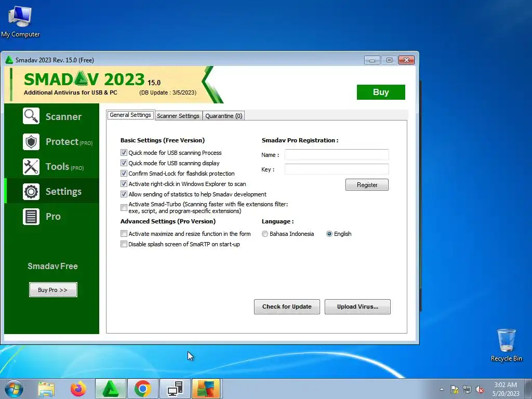Viewport: 532px width, 399px height.
Task: Switch to Smadav taskbar icon
Action: 111,389
